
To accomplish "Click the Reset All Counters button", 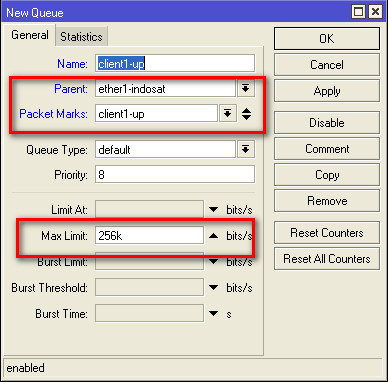I will point(327,259).
